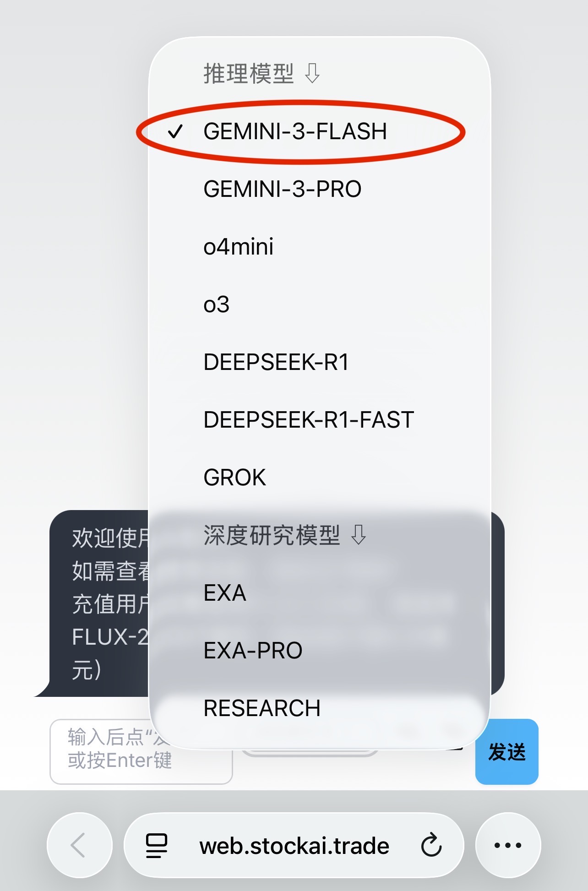The width and height of the screenshot is (588, 891).
Task: Tap the web.stockai.trade address bar
Action: click(294, 845)
